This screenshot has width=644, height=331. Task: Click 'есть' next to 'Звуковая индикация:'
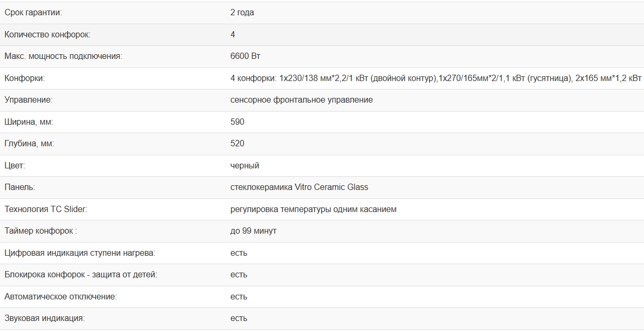(239, 318)
